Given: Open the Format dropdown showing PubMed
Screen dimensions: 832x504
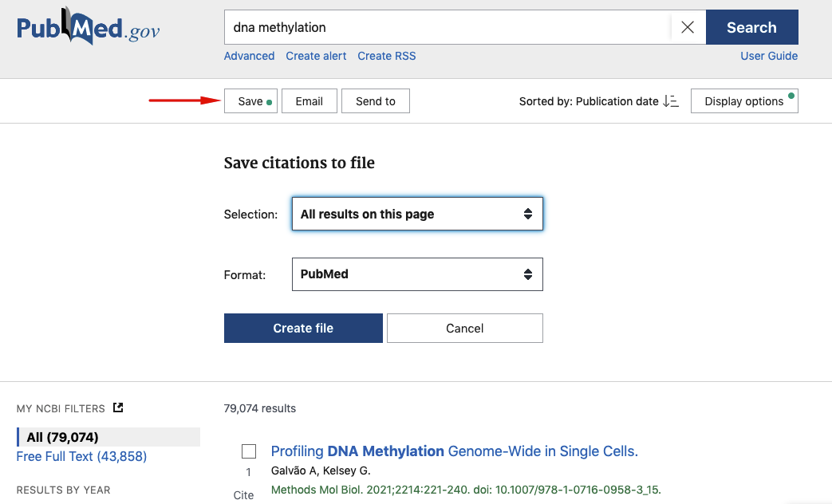Looking at the screenshot, I should tap(417, 274).
